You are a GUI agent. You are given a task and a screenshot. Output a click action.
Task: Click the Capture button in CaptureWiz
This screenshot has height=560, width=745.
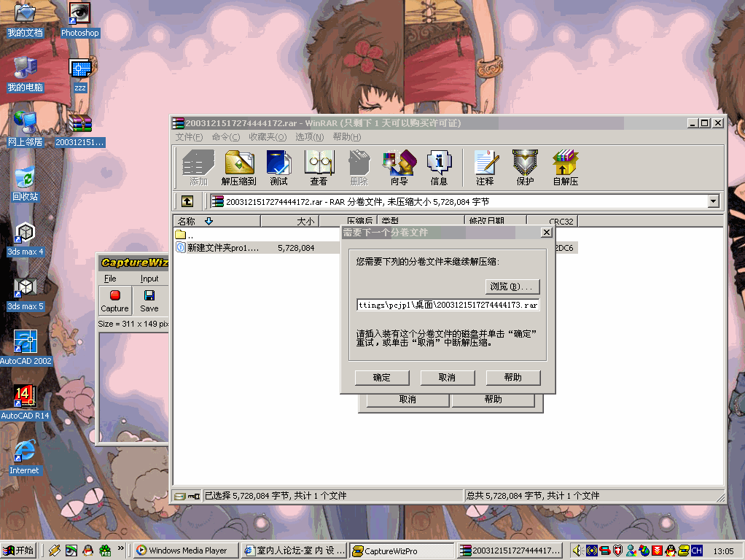(x=115, y=301)
